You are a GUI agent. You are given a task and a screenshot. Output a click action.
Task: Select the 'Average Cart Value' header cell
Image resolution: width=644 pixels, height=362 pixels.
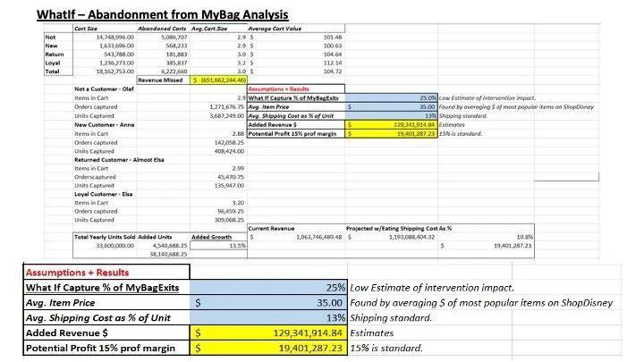(275, 29)
